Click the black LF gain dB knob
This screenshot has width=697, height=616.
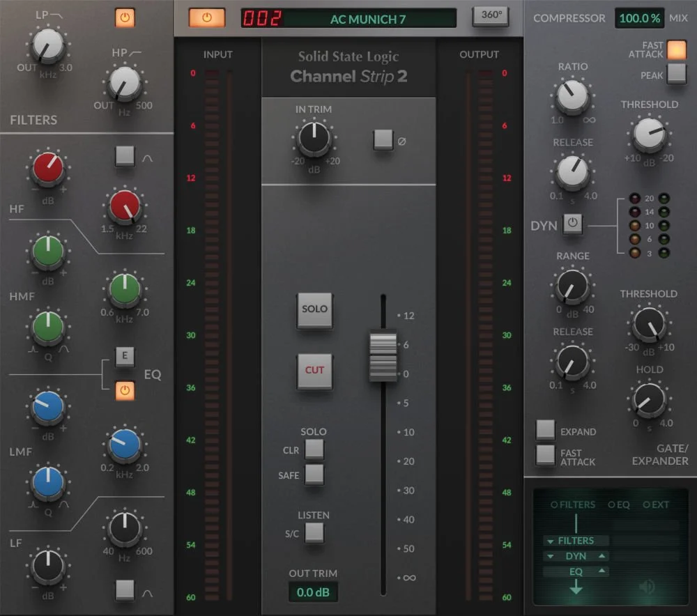click(x=48, y=565)
